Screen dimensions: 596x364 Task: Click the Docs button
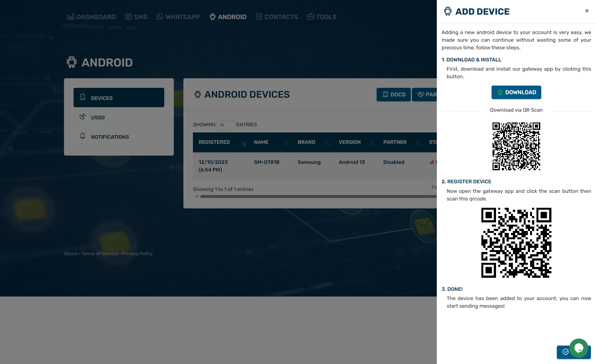[394, 94]
